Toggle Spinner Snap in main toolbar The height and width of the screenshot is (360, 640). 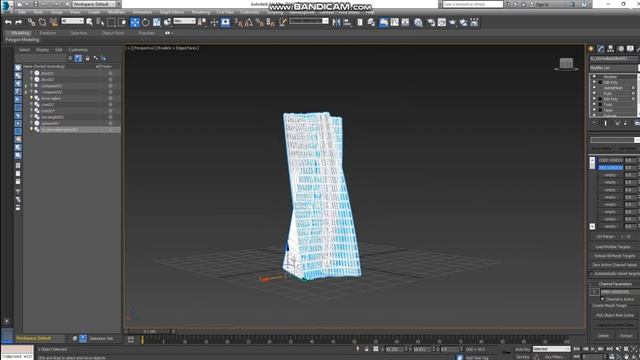pos(270,22)
